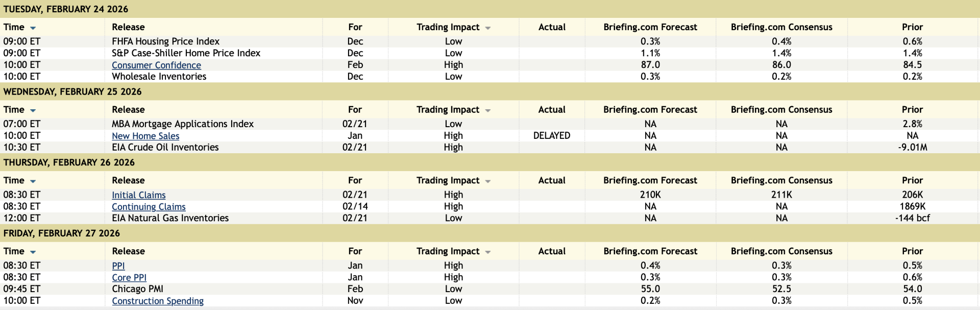This screenshot has width=980, height=310.
Task: Click the Thursday, February 26 2026 date header
Action: [x=69, y=162]
